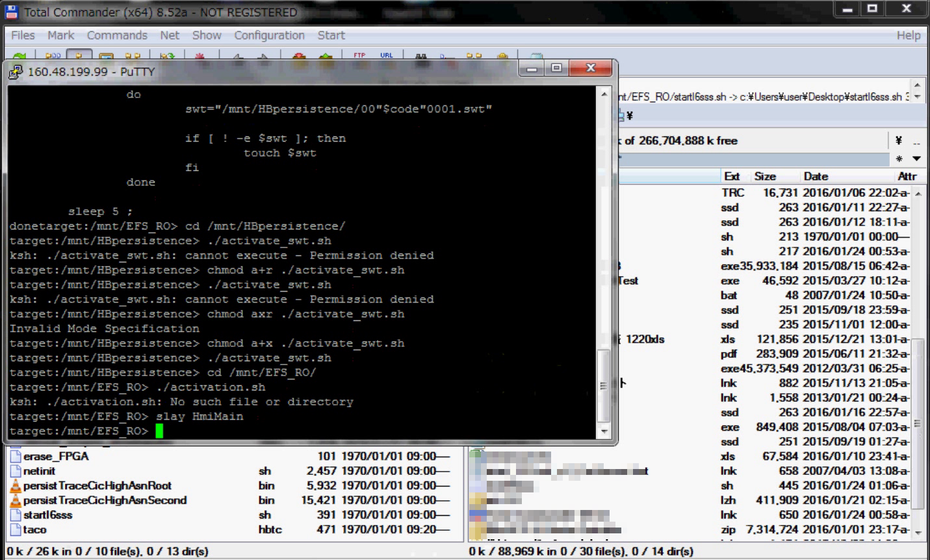The height and width of the screenshot is (560, 930).
Task: Click the 'Invalid Mode Specification' terminal line
Action: click(105, 329)
